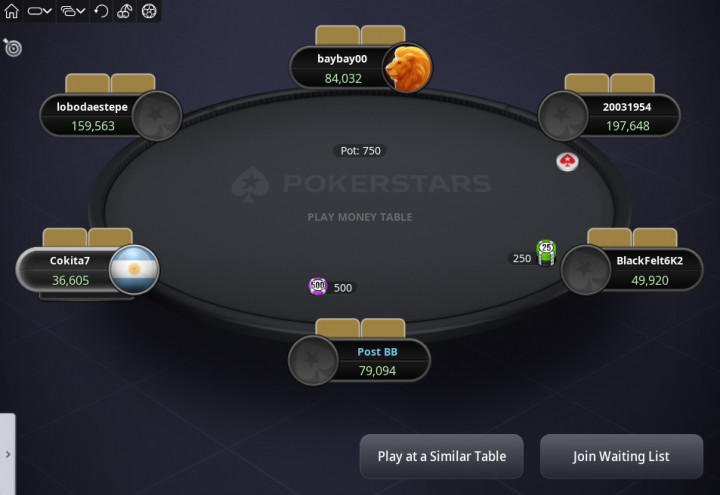Click Cokita7's Argentina flag avatar
720x495 pixels.
pos(134,270)
